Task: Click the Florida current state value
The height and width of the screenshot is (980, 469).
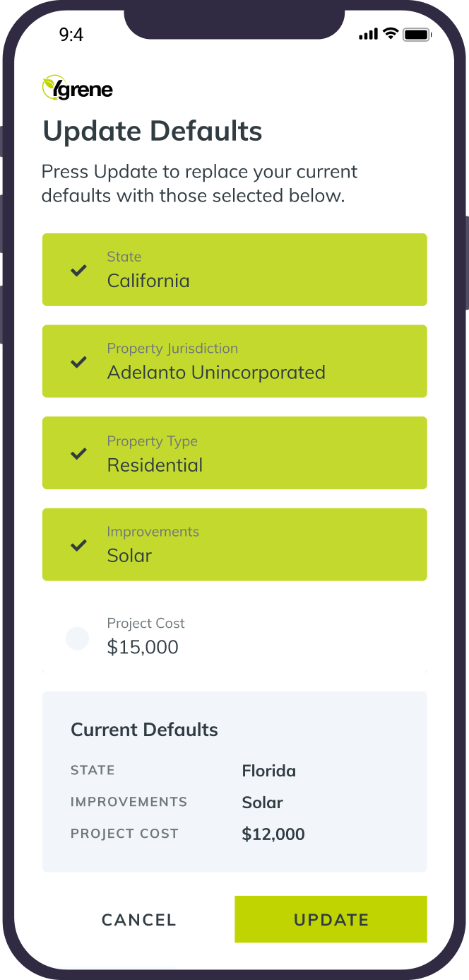Action: (x=268, y=771)
